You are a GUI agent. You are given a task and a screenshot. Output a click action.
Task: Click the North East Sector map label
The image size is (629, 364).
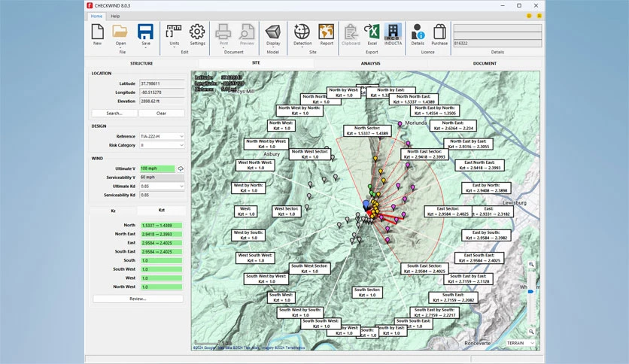pos(424,154)
